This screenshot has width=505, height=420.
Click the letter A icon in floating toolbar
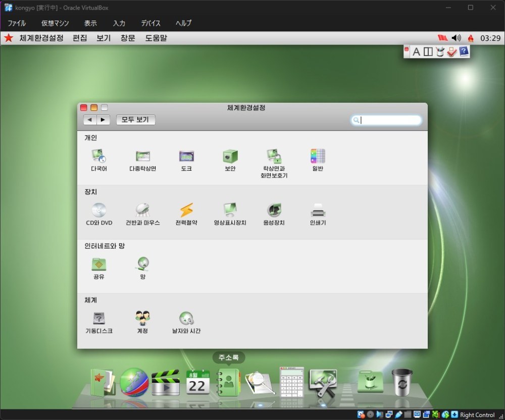(x=417, y=52)
